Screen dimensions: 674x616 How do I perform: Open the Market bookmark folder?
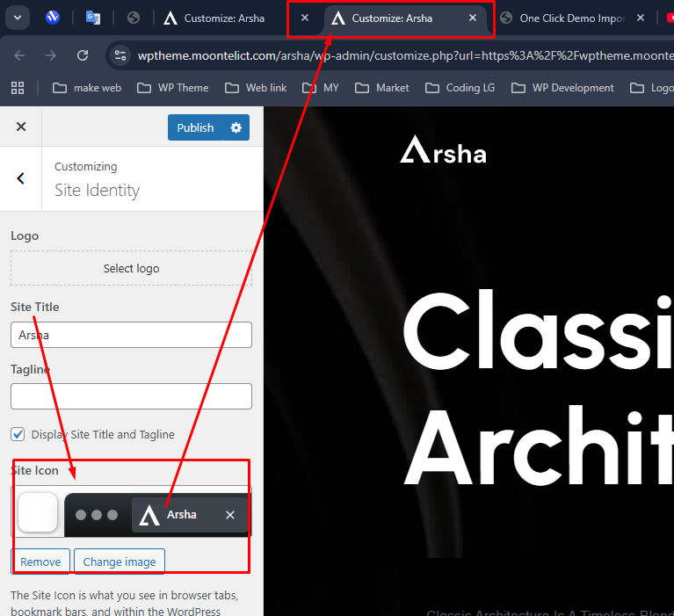coord(382,88)
